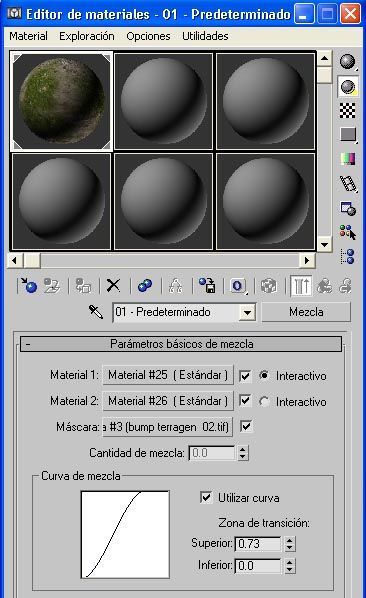Click the Cantidad de mezcla spinner

point(243,453)
